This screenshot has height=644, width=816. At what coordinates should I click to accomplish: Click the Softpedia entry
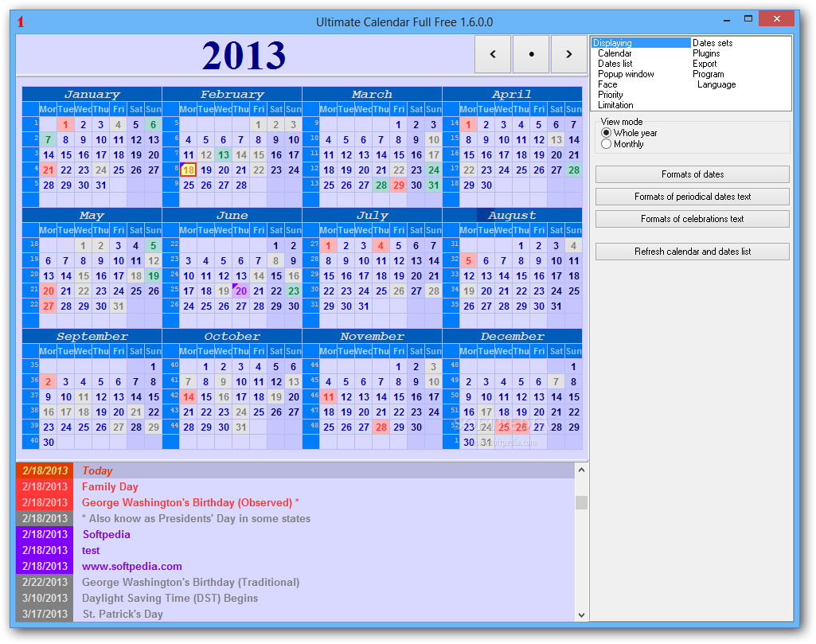(x=295, y=534)
